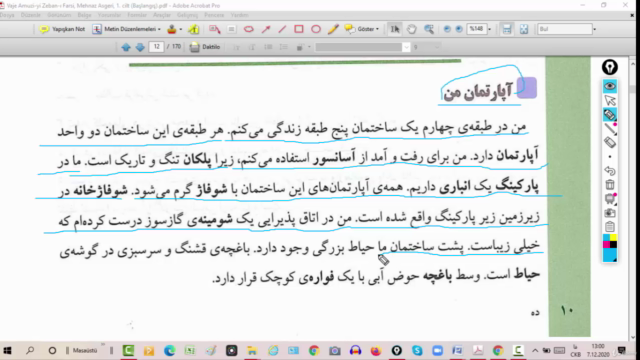The image size is (640, 360).
Task: Select the callout text box tool
Action: pos(215,29)
